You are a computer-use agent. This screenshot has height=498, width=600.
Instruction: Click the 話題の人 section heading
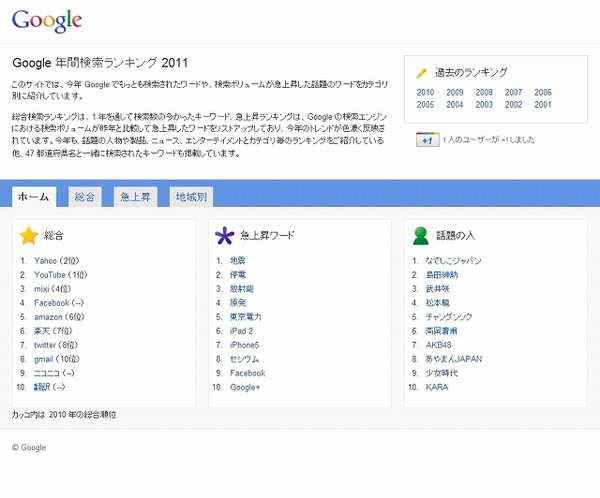(455, 235)
